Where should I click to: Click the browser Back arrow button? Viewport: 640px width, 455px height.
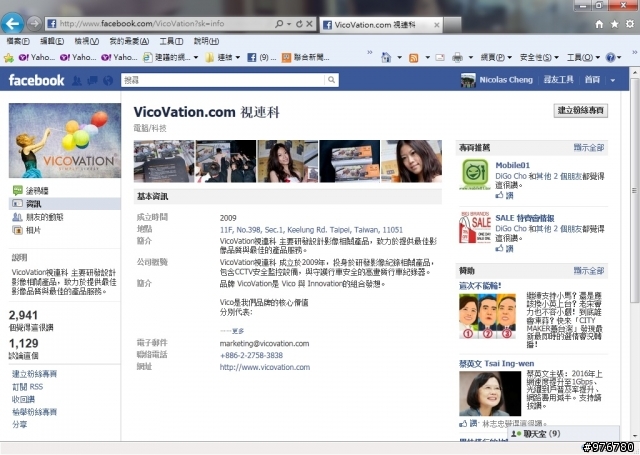12,24
